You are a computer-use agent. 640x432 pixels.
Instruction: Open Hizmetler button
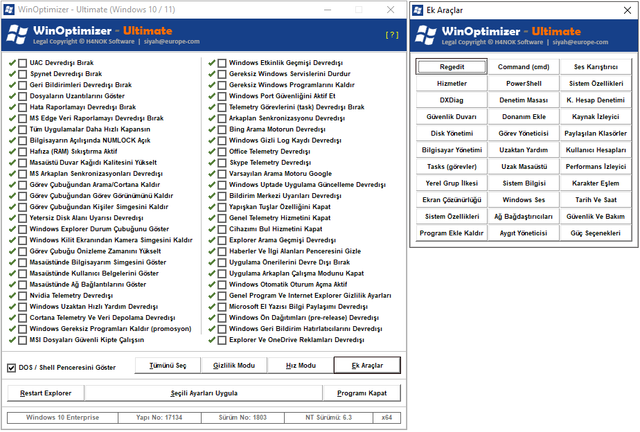(x=452, y=84)
